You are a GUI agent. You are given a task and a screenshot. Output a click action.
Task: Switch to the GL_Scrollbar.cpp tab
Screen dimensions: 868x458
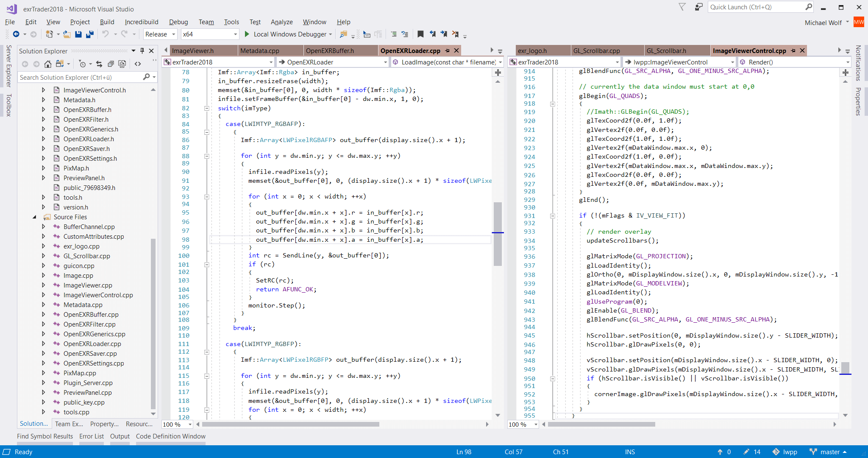pyautogui.click(x=596, y=51)
